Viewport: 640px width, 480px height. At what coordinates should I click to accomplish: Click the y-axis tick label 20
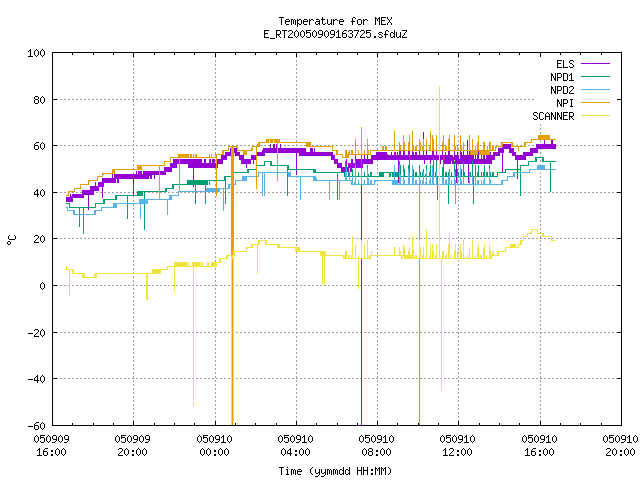(x=39, y=239)
